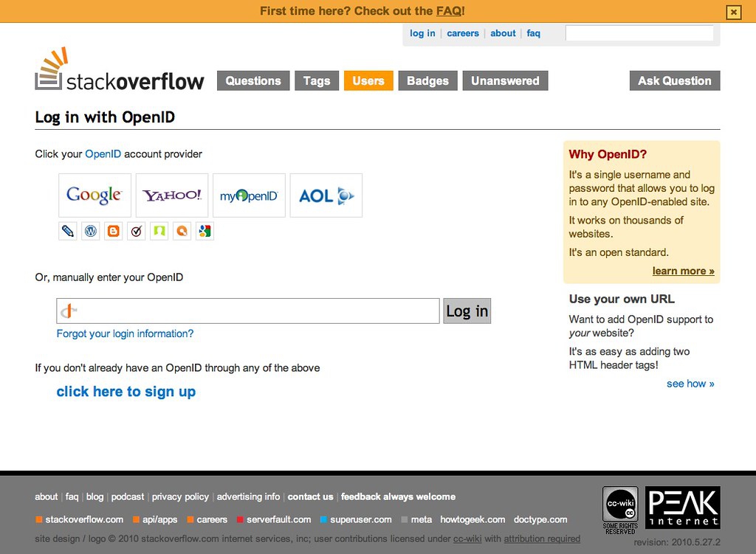Select the green ClaimID icon
The width and height of the screenshot is (756, 554).
click(x=159, y=231)
